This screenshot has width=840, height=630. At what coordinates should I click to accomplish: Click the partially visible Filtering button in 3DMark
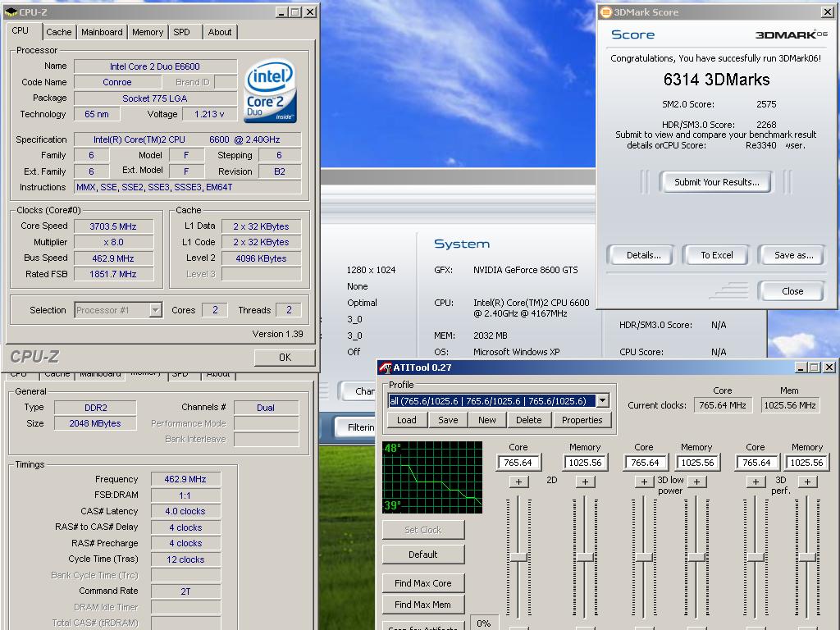(354, 427)
